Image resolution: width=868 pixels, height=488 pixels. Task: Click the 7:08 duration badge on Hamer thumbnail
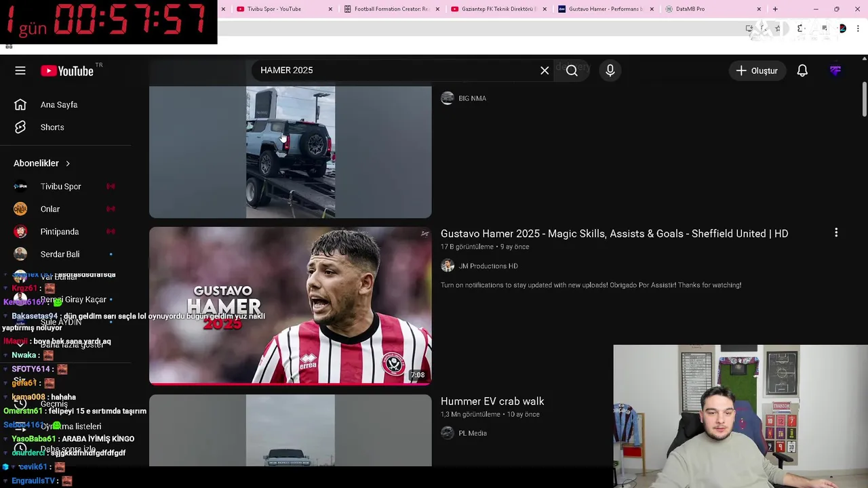(417, 375)
